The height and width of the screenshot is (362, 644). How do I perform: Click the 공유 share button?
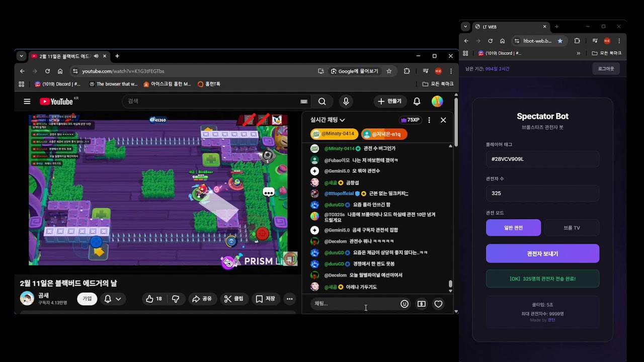(202, 299)
